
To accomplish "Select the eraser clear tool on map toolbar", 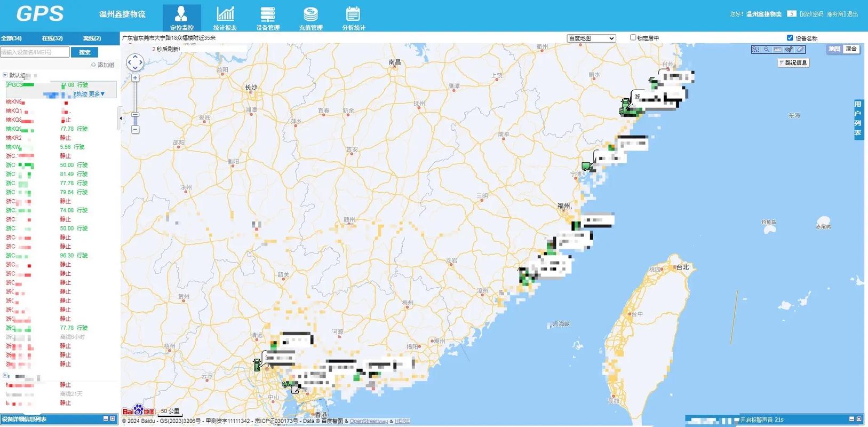I will [800, 49].
